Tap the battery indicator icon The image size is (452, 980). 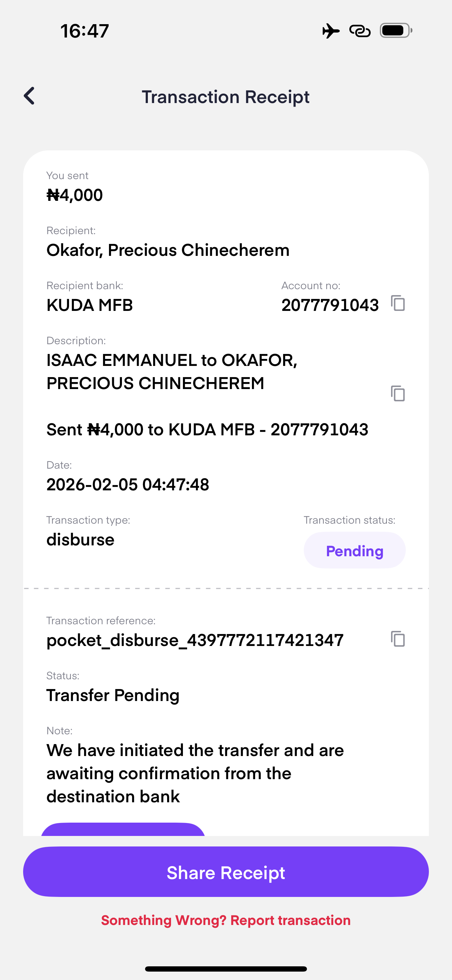[x=396, y=31]
